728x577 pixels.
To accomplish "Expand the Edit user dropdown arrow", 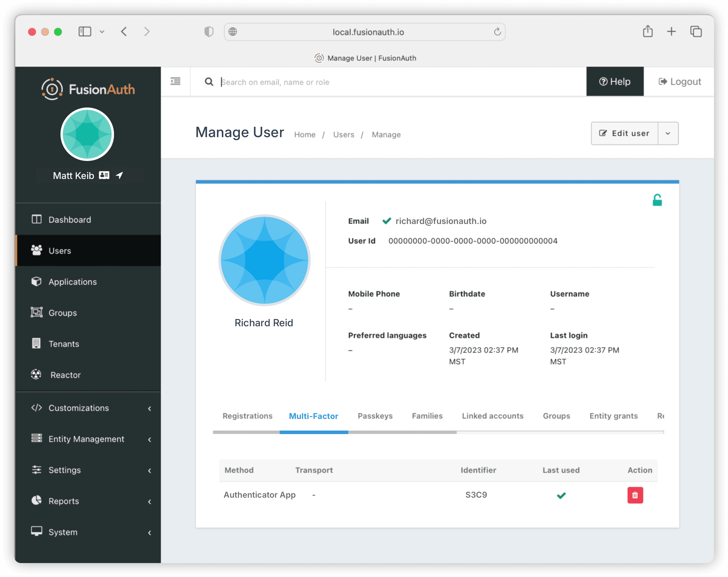I will pos(668,133).
